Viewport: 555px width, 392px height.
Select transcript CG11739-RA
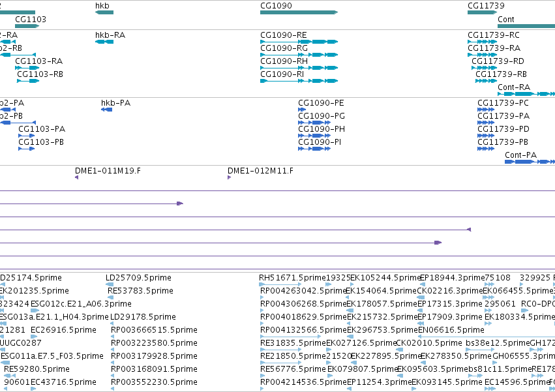click(483, 55)
